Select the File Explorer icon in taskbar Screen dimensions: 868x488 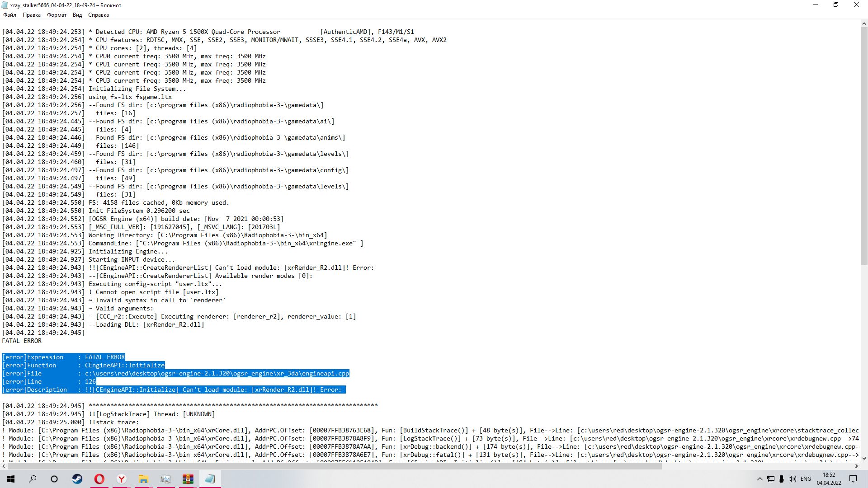143,479
